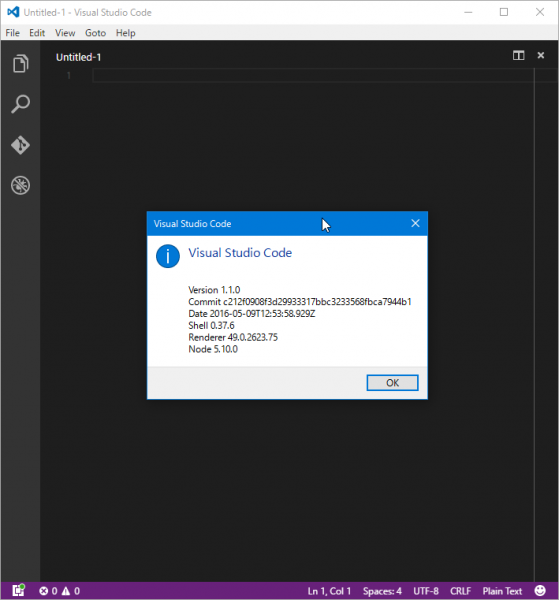Maximize the Visual Studio Code window
The image size is (559, 600).
tap(504, 12)
